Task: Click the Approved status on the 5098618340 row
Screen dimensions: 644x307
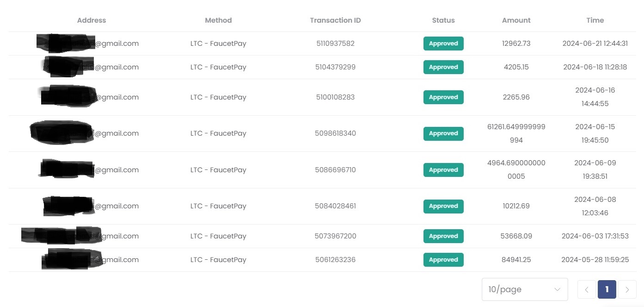Action: click(x=443, y=133)
